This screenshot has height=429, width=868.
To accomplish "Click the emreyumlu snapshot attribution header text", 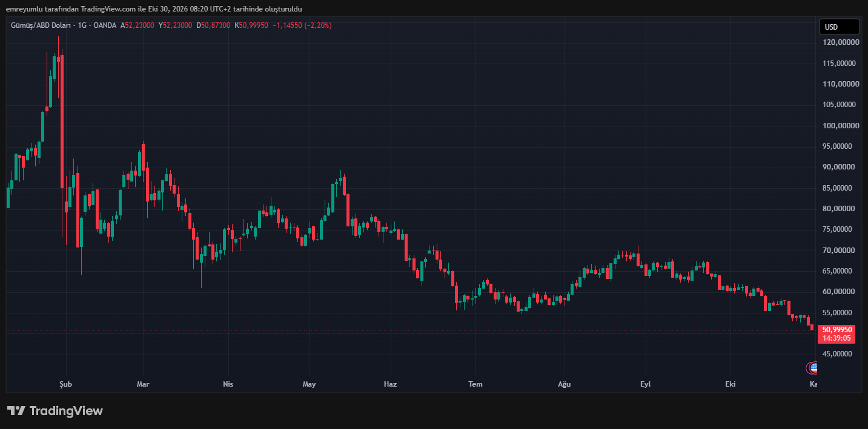I will tap(154, 9).
